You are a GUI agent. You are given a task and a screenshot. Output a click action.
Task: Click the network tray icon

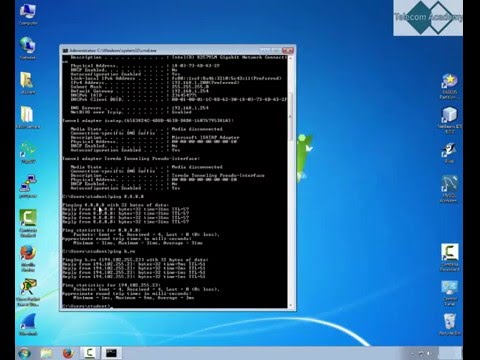[x=421, y=354]
